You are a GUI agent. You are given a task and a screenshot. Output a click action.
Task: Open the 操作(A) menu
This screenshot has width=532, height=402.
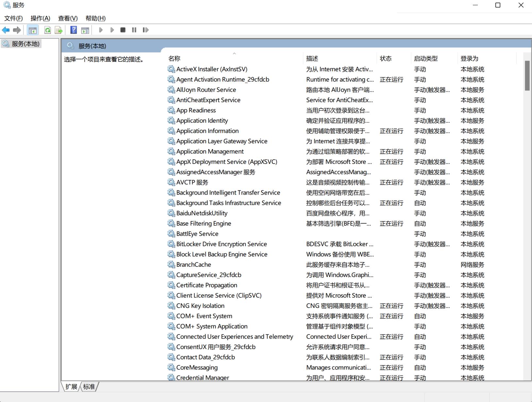40,18
